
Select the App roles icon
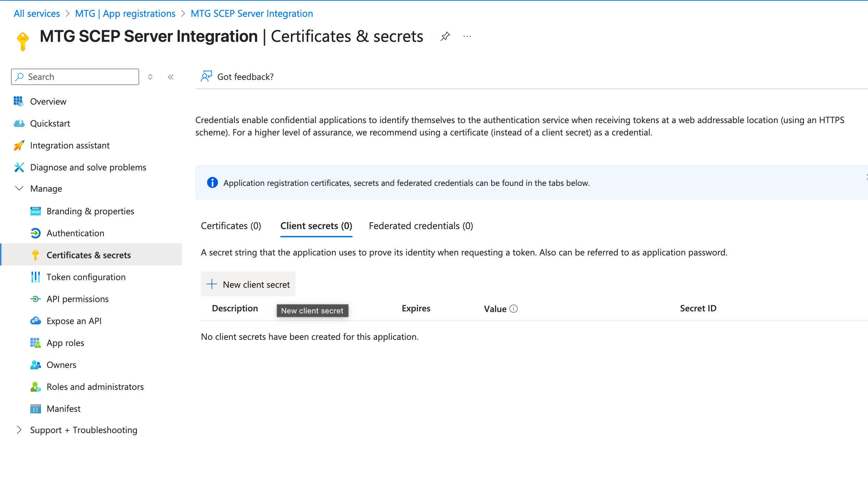tap(36, 343)
